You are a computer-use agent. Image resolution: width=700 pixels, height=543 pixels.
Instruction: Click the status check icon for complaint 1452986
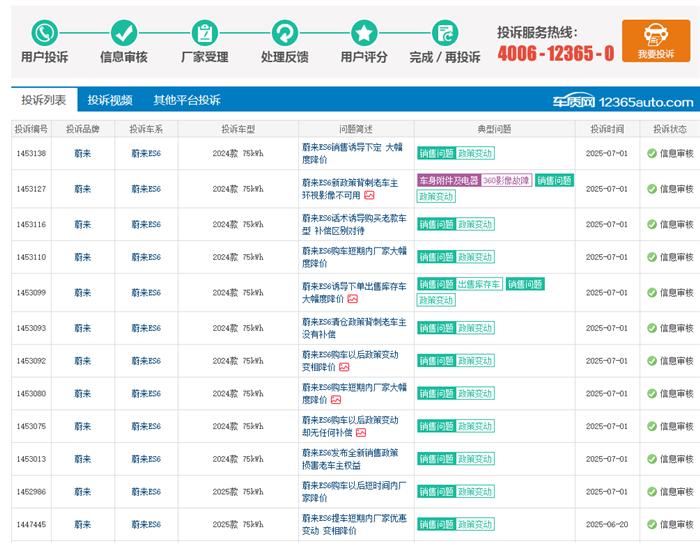pos(652,492)
